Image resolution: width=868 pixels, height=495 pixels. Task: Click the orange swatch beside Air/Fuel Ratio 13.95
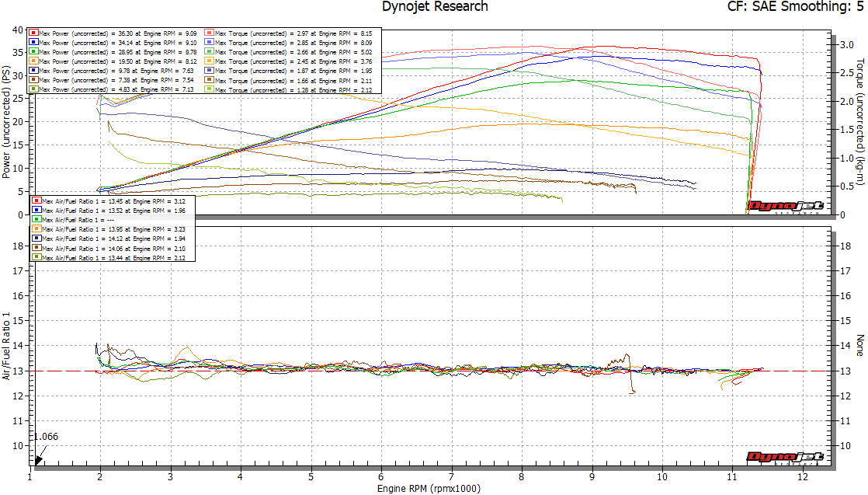click(x=36, y=229)
